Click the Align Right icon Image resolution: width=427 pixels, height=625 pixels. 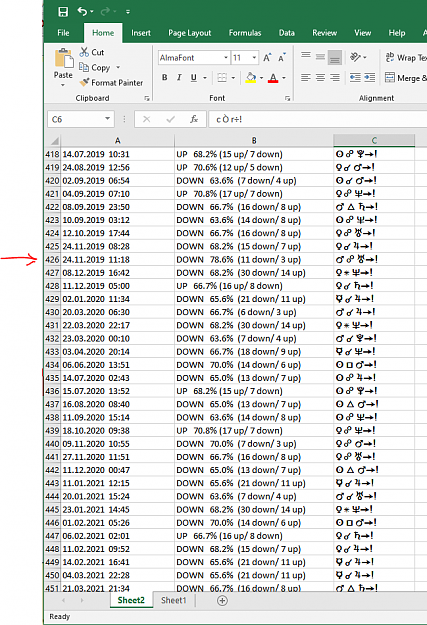click(x=335, y=77)
